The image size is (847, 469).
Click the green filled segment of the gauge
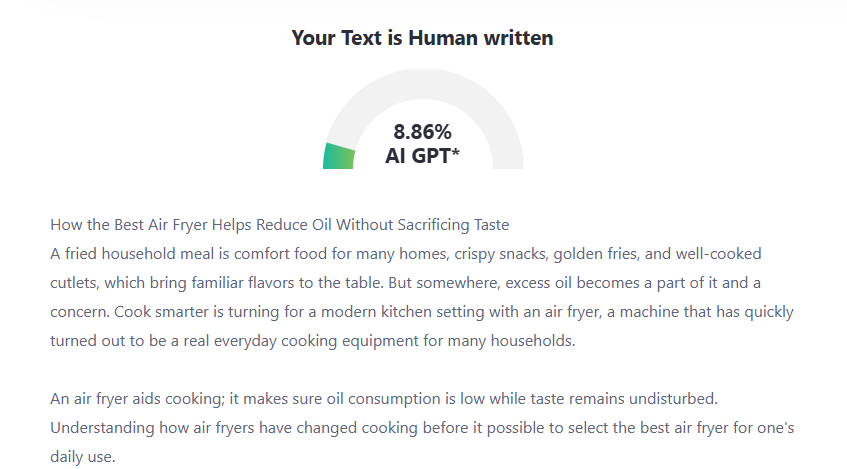coord(339,156)
